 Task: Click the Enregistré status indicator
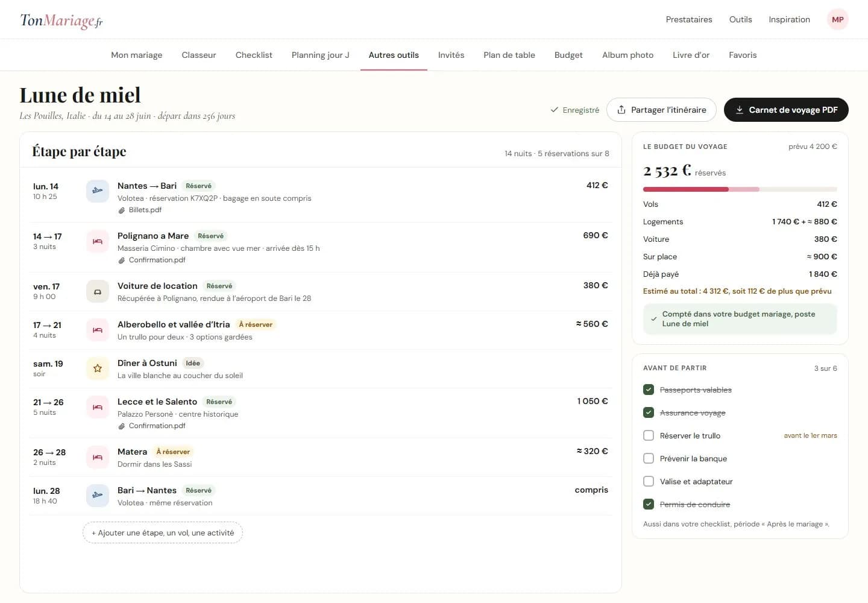point(574,110)
